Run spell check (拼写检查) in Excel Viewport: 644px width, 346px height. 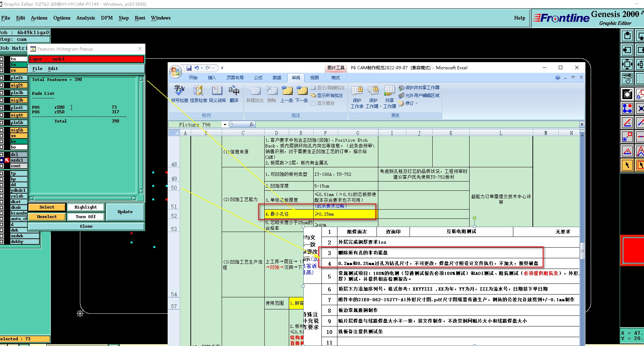coord(180,94)
